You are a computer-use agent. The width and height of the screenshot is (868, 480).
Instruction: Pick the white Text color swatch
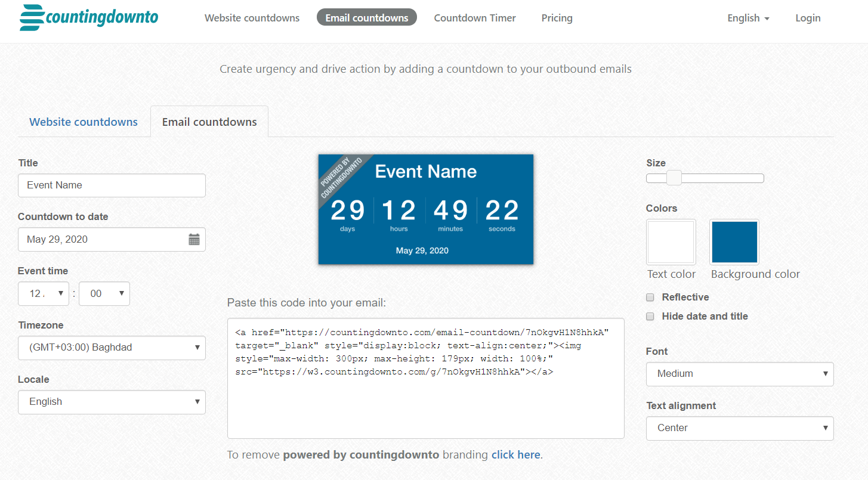pyautogui.click(x=671, y=242)
